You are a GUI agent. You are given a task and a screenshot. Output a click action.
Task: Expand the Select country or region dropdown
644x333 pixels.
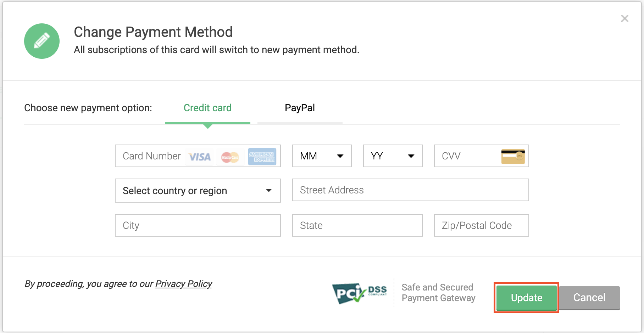tap(197, 191)
